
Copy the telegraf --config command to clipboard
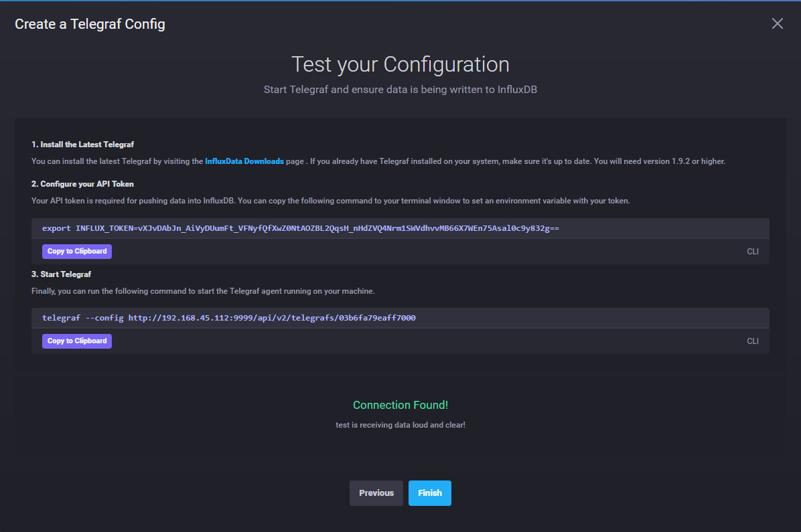pyautogui.click(x=76, y=341)
